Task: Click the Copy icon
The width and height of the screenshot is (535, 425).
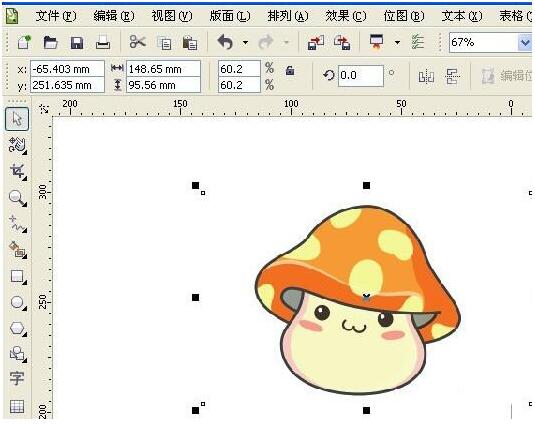Action: [x=164, y=43]
